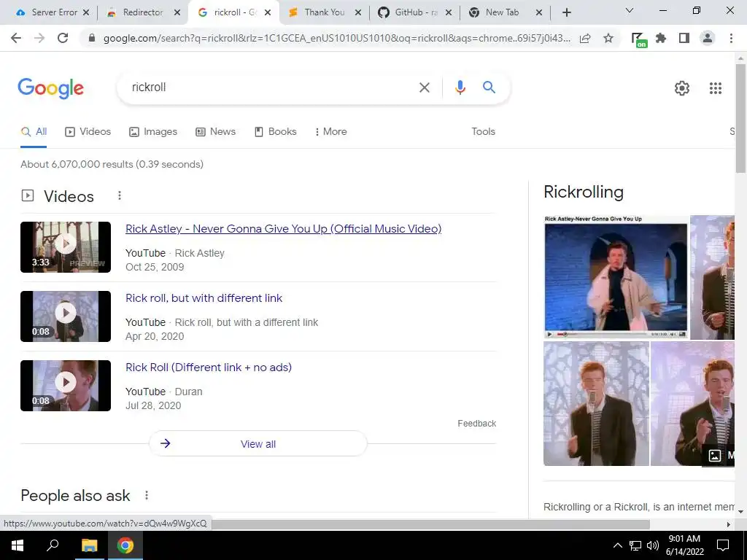Toggle the Chrome side panel
Viewport: 747px width, 560px height.
(x=684, y=38)
